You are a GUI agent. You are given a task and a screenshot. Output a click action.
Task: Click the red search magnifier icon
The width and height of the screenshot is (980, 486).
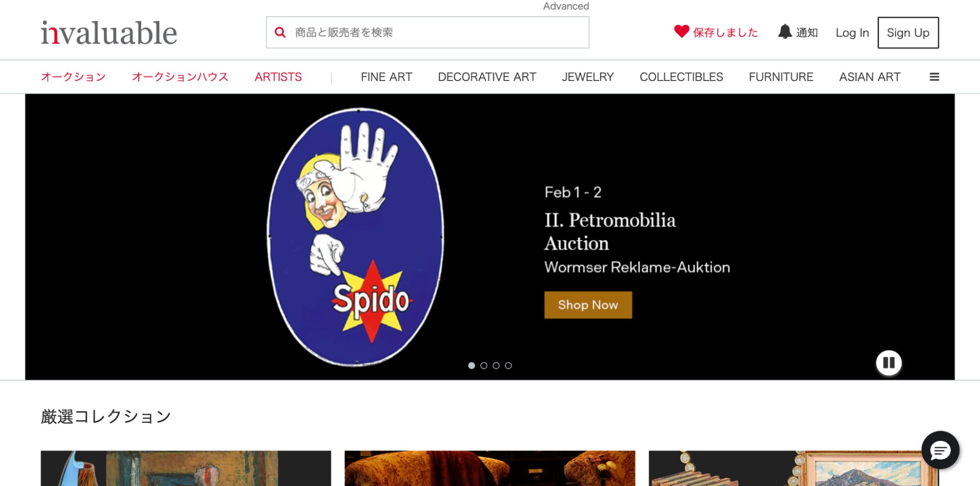coord(280,32)
